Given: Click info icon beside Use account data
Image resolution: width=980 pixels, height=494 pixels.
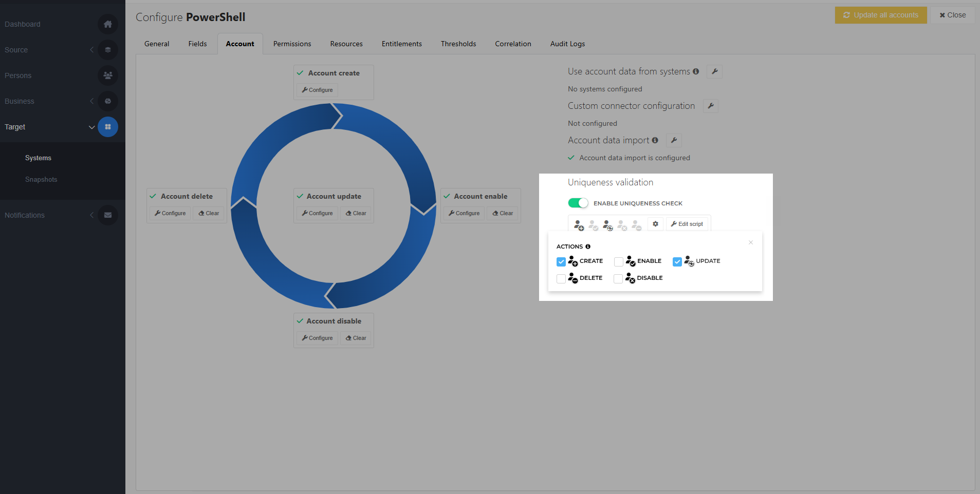Looking at the screenshot, I should 696,71.
